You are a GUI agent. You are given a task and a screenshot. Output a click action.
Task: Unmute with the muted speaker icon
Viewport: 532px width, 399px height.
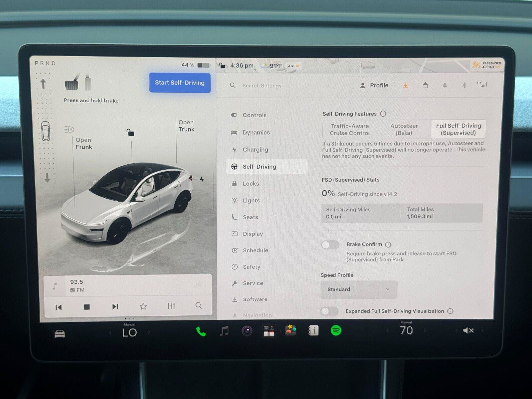468,330
